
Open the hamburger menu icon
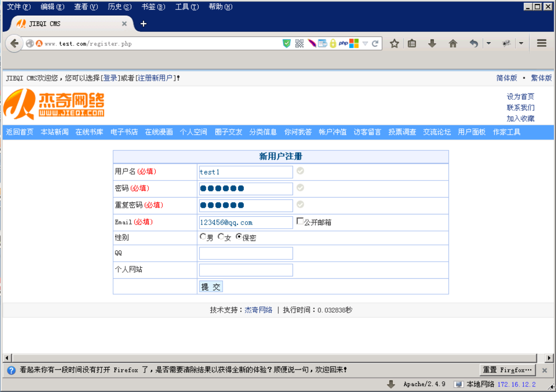(542, 43)
